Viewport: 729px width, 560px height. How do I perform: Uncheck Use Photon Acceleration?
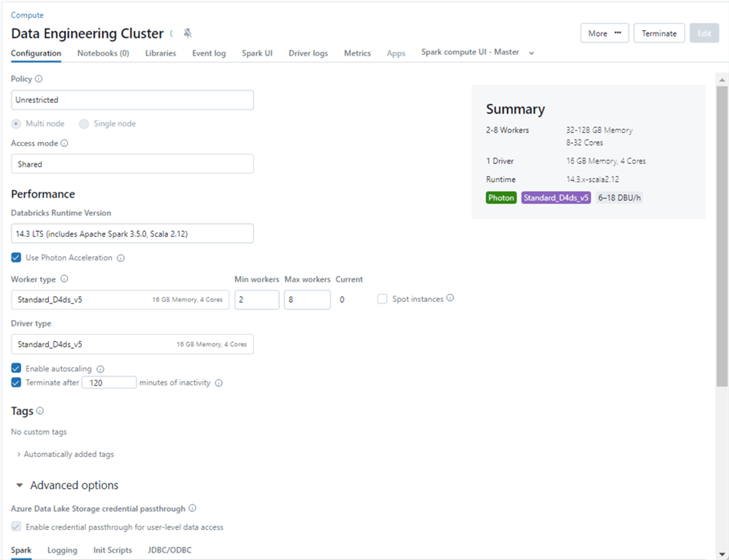[16, 258]
